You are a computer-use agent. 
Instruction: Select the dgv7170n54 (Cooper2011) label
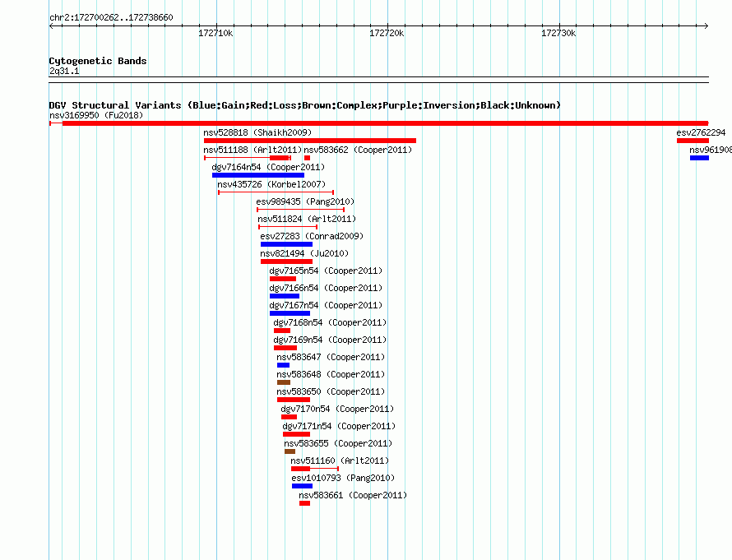(337, 409)
